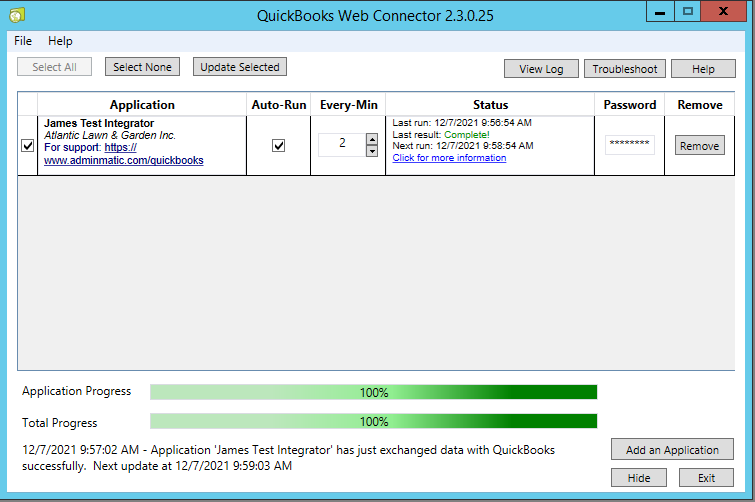
Task: Toggle the James Test Integrator row selection checkbox
Action: point(27,145)
